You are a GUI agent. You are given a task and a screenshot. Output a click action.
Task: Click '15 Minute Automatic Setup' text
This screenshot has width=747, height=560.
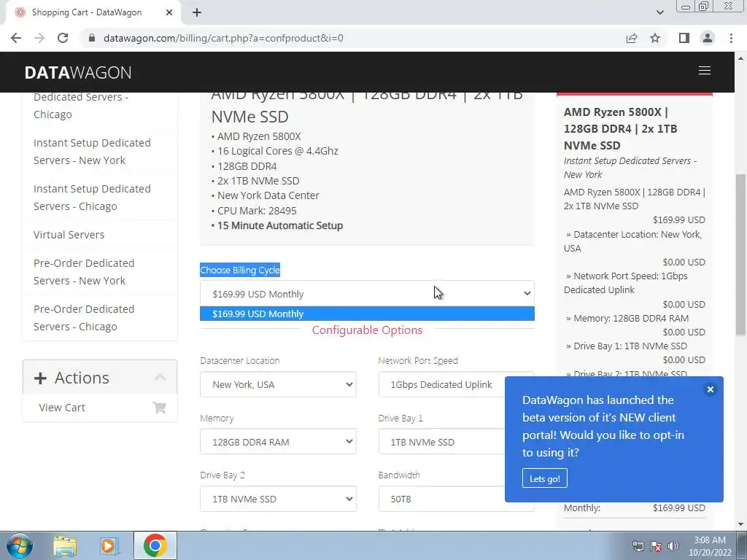click(x=280, y=226)
